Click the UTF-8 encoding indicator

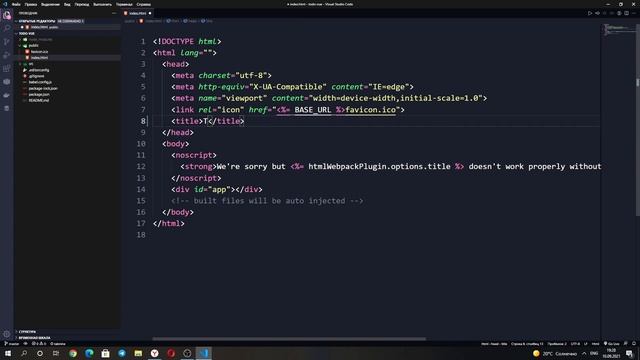[575, 344]
